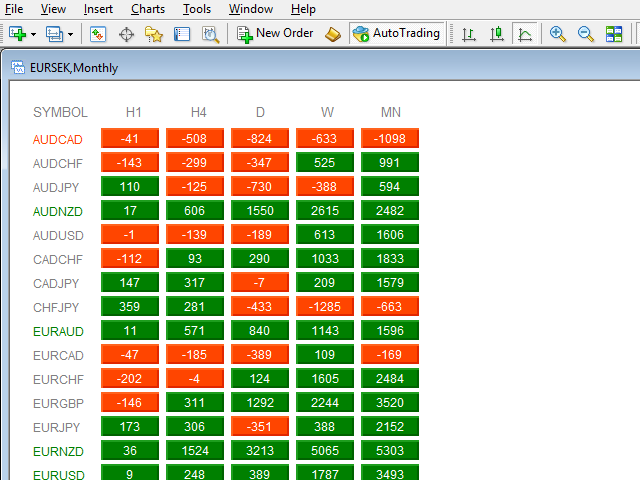Select the EURNZD symbol label
The height and width of the screenshot is (480, 640).
pyautogui.click(x=58, y=451)
